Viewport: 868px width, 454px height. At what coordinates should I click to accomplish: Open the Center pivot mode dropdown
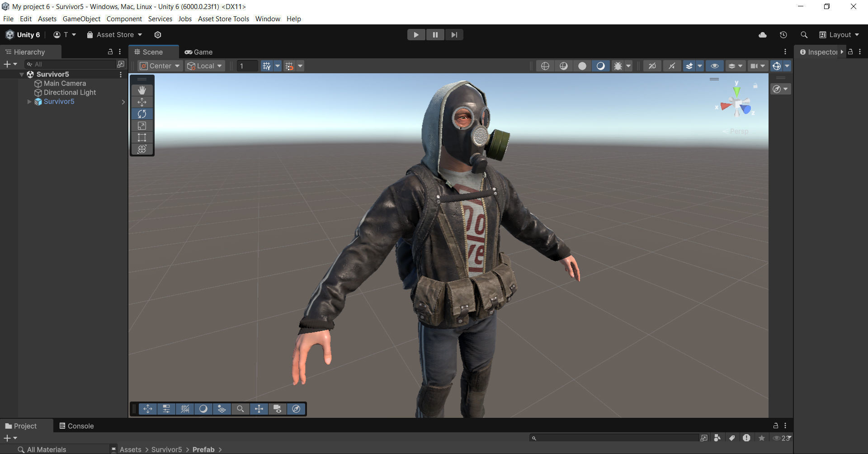tap(160, 66)
